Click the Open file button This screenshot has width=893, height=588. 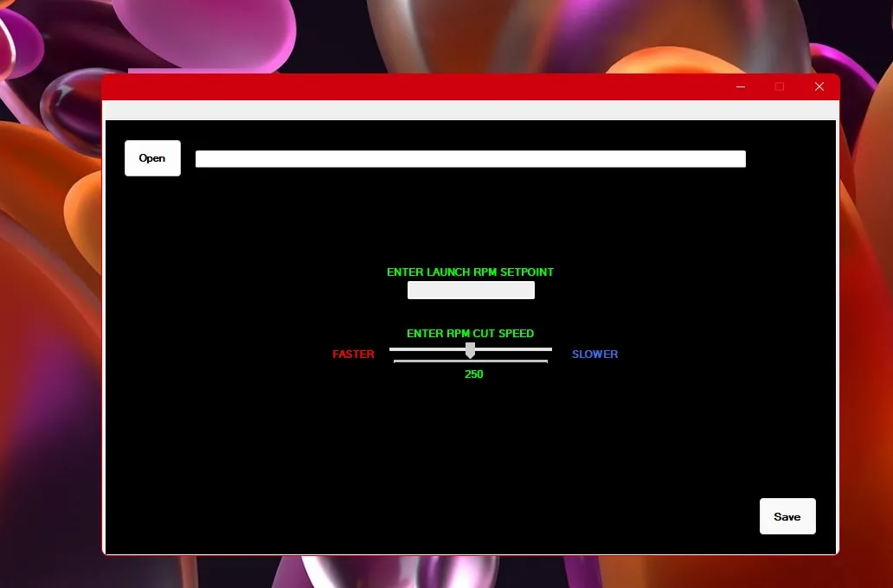[x=152, y=157]
